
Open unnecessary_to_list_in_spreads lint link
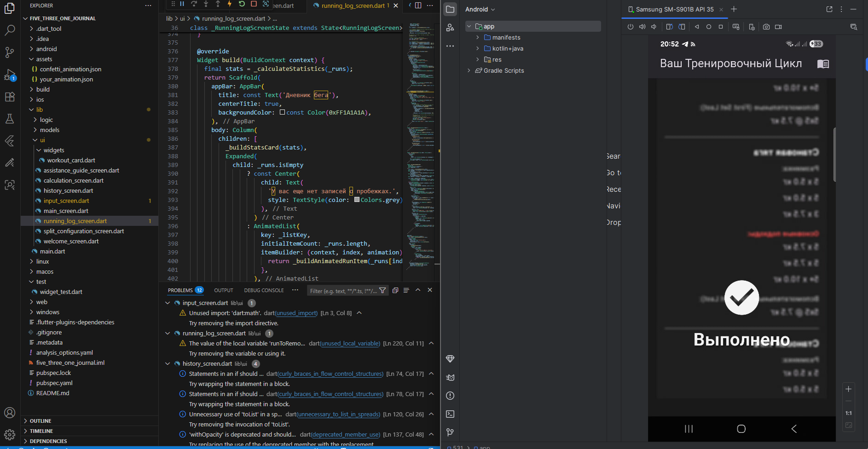(x=338, y=414)
